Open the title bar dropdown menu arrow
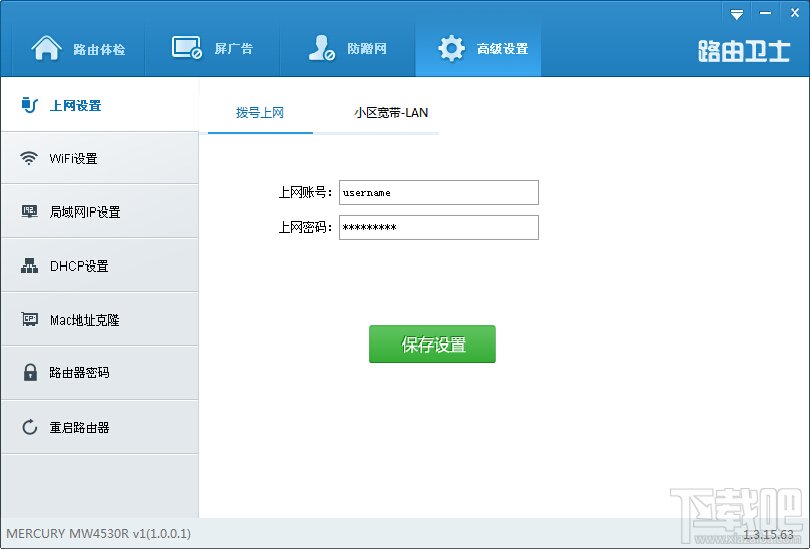Image resolution: width=810 pixels, height=549 pixels. pyautogui.click(x=737, y=14)
